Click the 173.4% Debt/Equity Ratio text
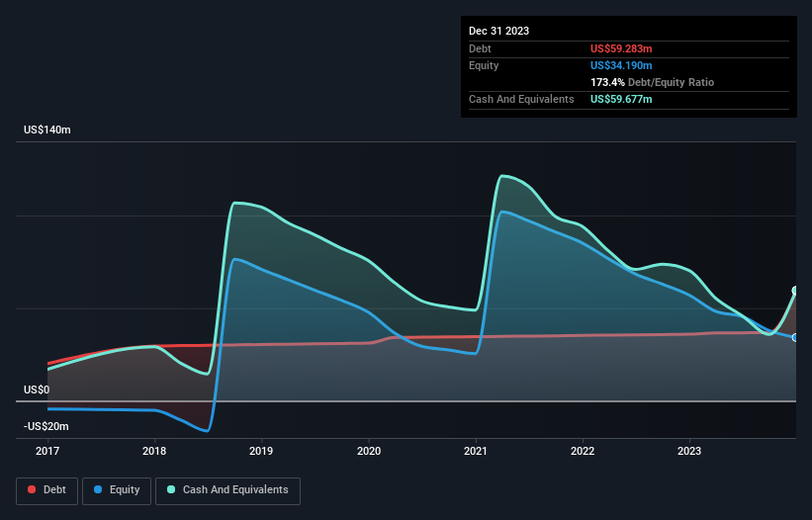Image resolution: width=812 pixels, height=520 pixels. (x=652, y=82)
